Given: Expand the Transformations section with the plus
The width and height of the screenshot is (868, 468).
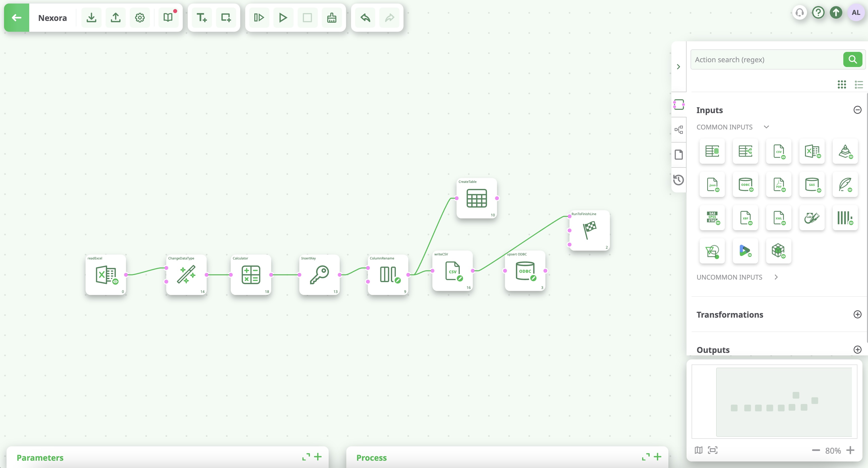Looking at the screenshot, I should point(858,314).
